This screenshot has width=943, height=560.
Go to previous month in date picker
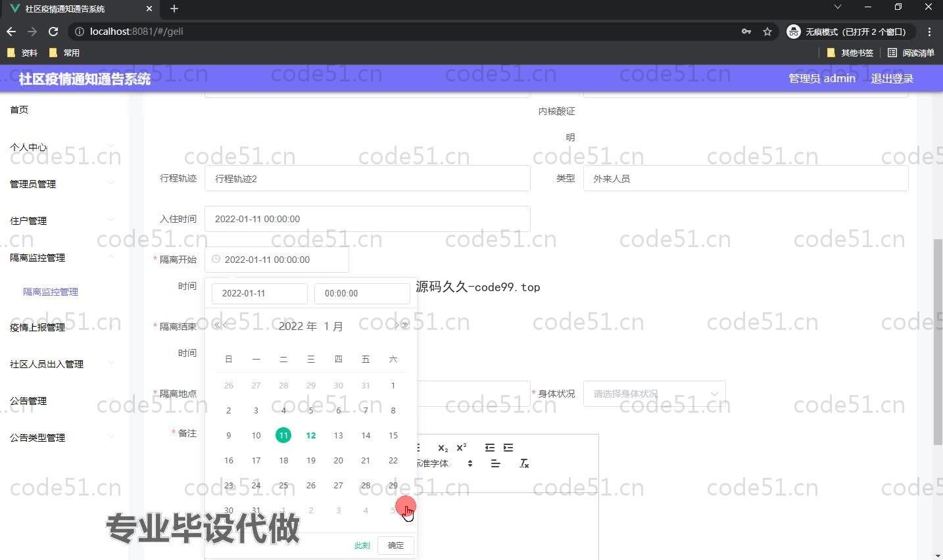point(226,325)
